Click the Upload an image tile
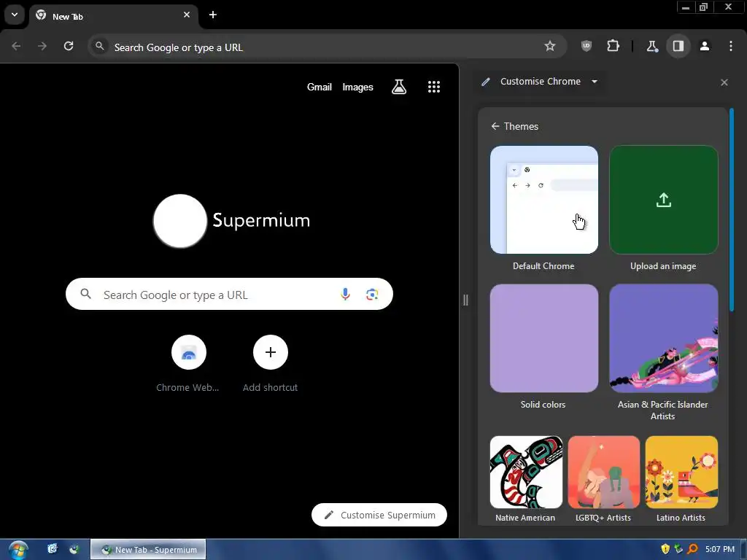The height and width of the screenshot is (560, 747). 664,200
